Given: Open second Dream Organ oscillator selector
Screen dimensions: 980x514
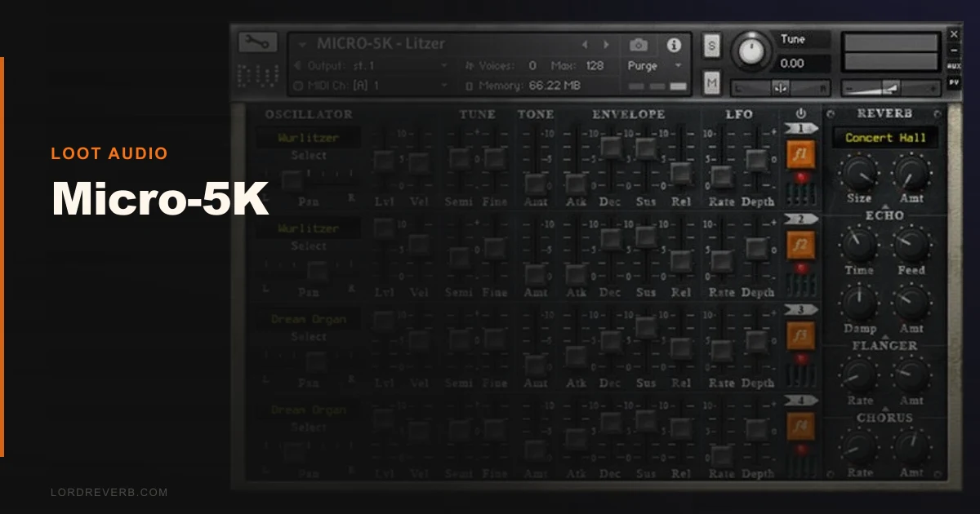Looking at the screenshot, I should point(309,410).
